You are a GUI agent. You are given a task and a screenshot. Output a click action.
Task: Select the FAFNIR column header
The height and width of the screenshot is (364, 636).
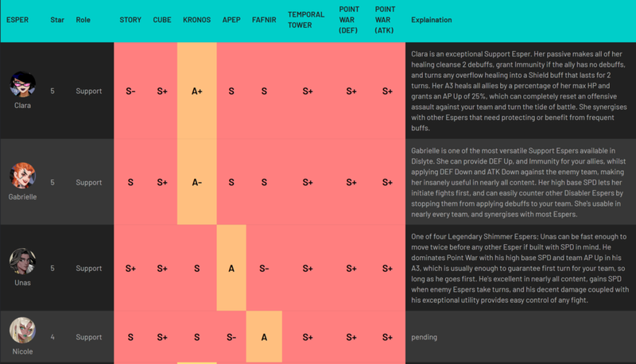click(264, 20)
